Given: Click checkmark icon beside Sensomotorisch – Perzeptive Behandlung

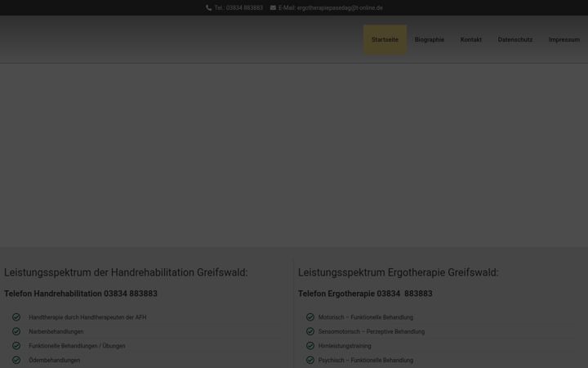Looking at the screenshot, I should tap(310, 331).
